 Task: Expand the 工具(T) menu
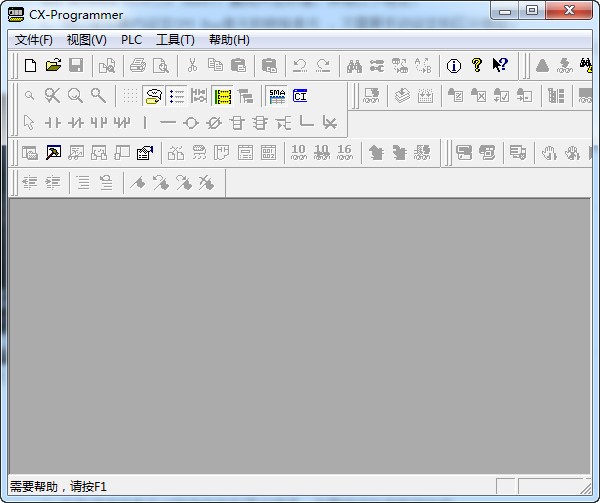tap(175, 40)
